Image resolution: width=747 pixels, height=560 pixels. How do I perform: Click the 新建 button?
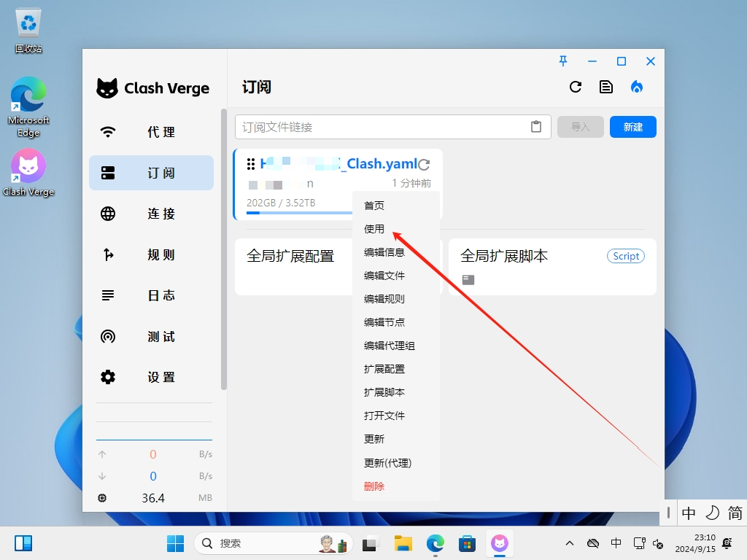[x=632, y=126]
